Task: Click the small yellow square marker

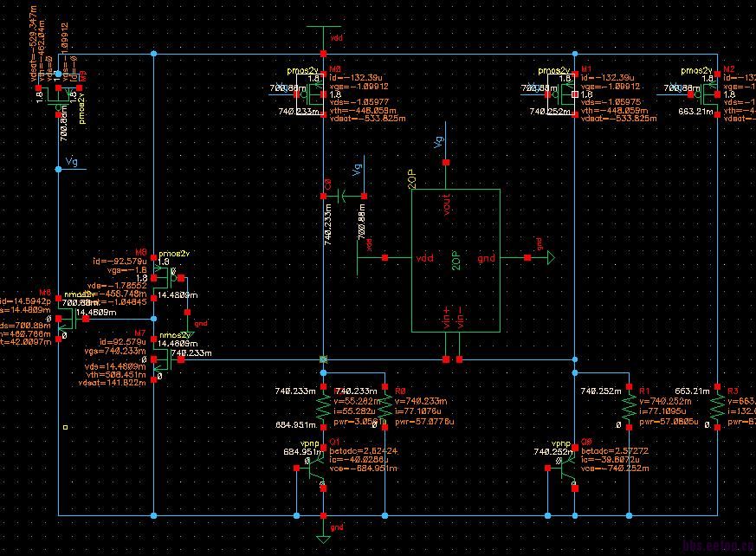Action: [66, 427]
